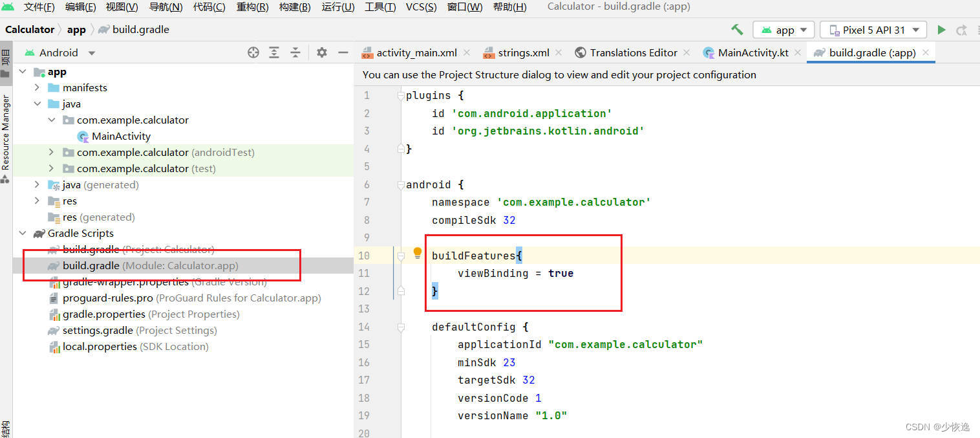Screen dimensions: 980x438
Task: Open the 构建(B) menu
Action: pos(295,7)
